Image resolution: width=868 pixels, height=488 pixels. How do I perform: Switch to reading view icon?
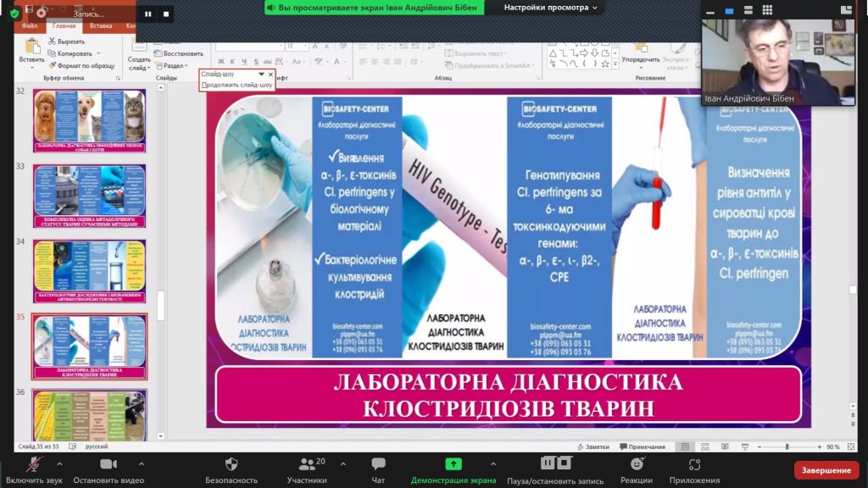click(x=725, y=446)
